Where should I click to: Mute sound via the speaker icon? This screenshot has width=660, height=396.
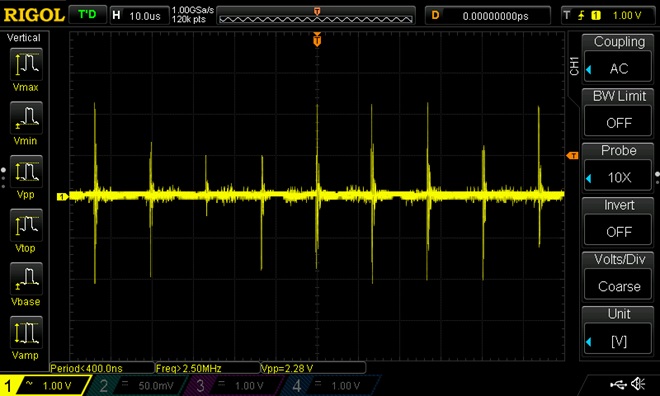(x=638, y=384)
